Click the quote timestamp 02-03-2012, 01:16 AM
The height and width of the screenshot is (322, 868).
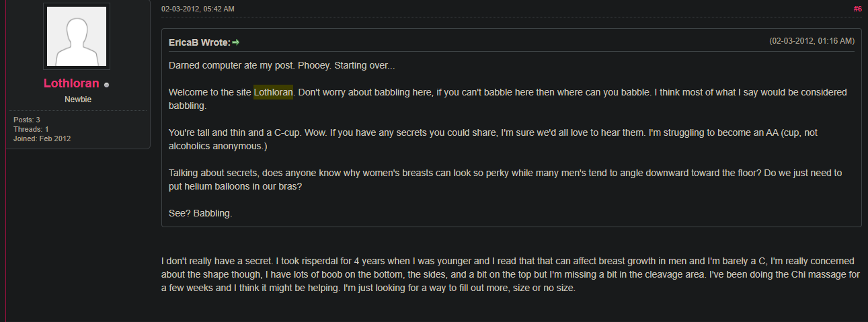click(x=812, y=41)
